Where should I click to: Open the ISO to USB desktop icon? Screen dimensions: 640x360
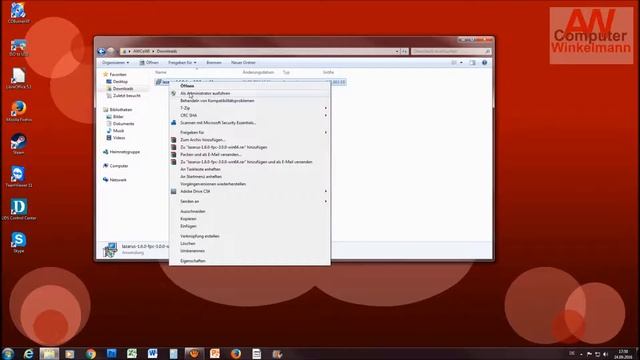click(18, 47)
